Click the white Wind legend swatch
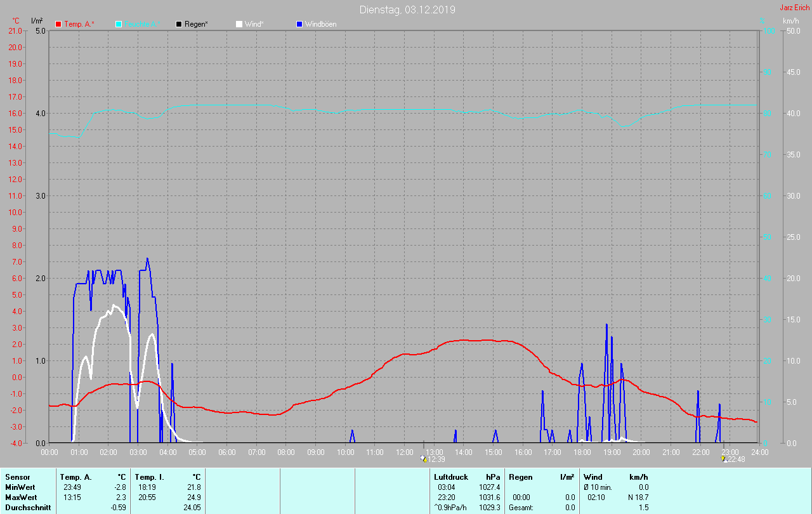 (x=239, y=24)
